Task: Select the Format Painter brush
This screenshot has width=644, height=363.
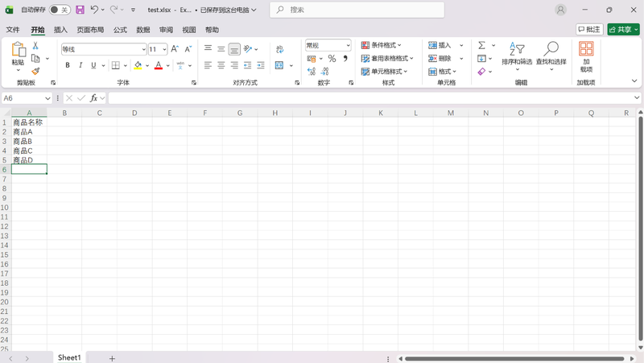Action: (x=35, y=71)
